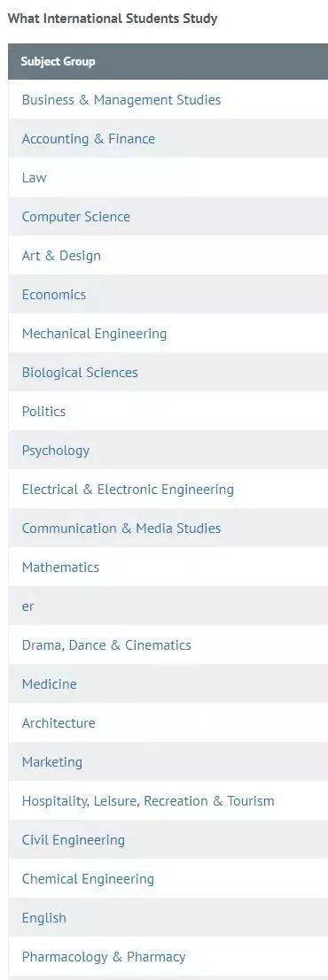Open the Architecture subject link

tap(59, 723)
